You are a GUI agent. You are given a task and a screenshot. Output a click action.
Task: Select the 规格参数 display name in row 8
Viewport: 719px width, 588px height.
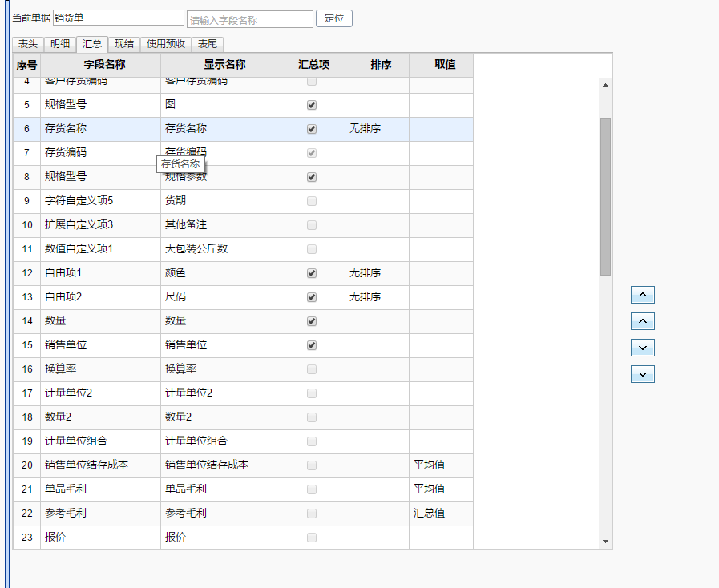coord(220,177)
